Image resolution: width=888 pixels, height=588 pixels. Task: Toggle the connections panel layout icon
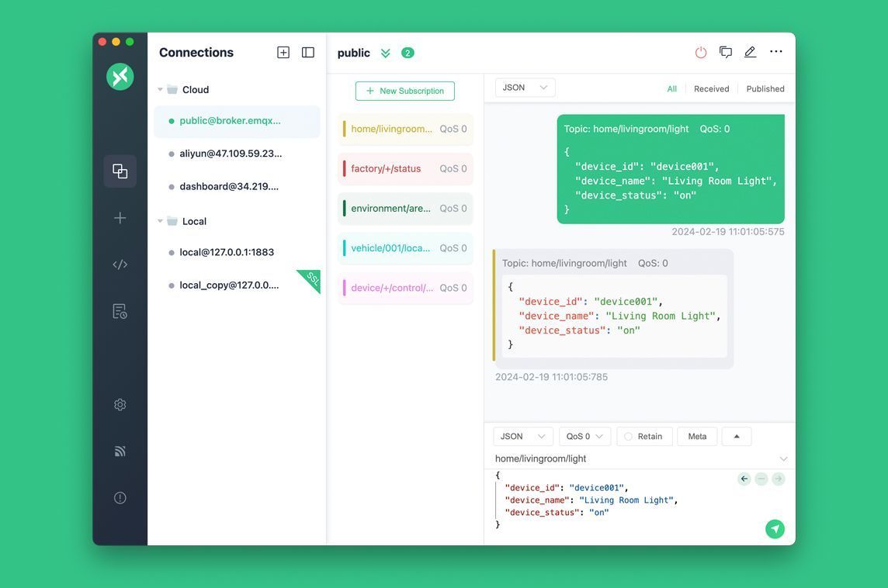coord(308,53)
